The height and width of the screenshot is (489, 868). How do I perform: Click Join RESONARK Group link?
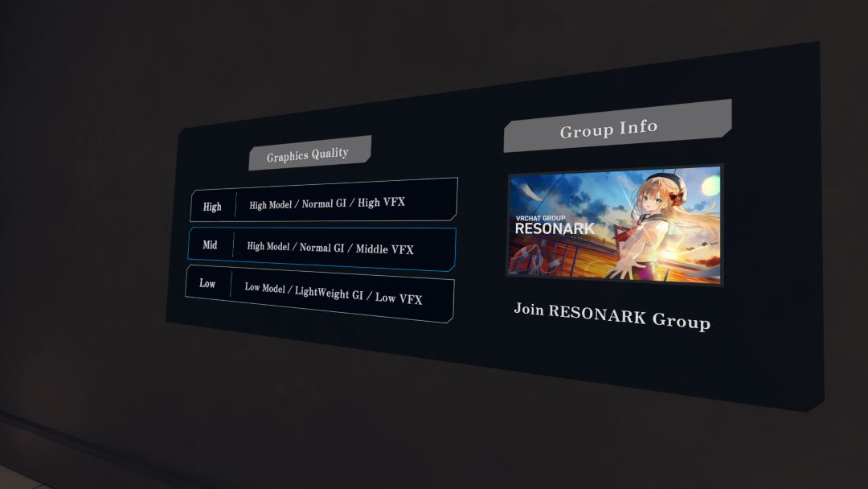point(612,315)
